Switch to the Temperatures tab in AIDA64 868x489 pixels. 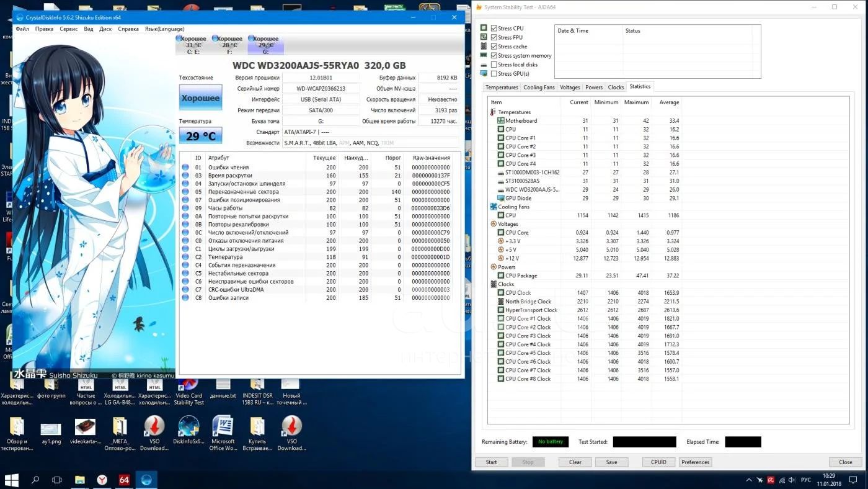[x=502, y=87]
